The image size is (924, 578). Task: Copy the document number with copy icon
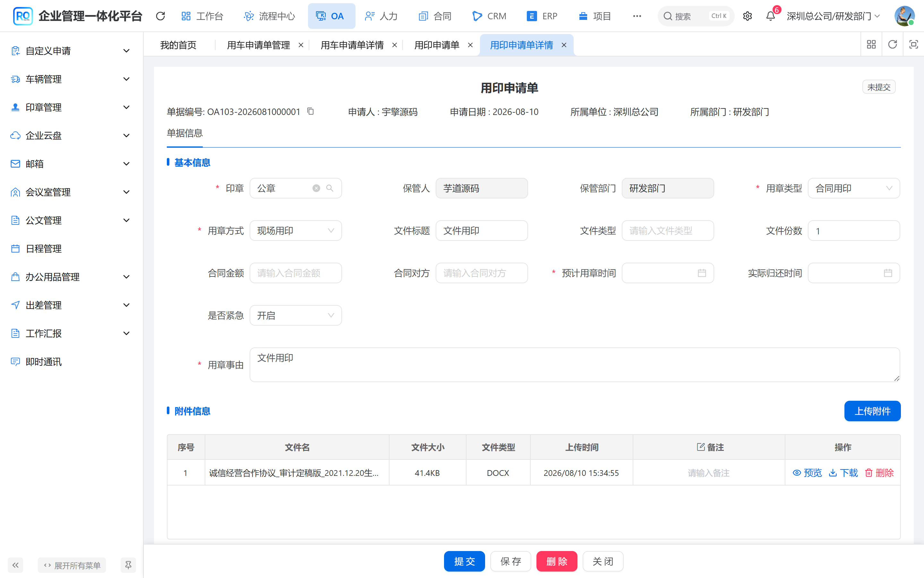(x=311, y=111)
